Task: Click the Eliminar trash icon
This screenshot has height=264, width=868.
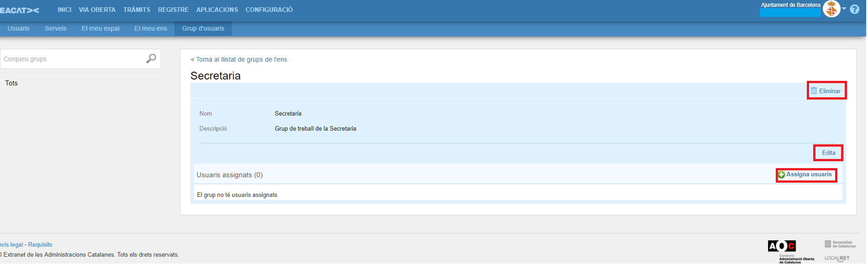Action: pos(814,91)
